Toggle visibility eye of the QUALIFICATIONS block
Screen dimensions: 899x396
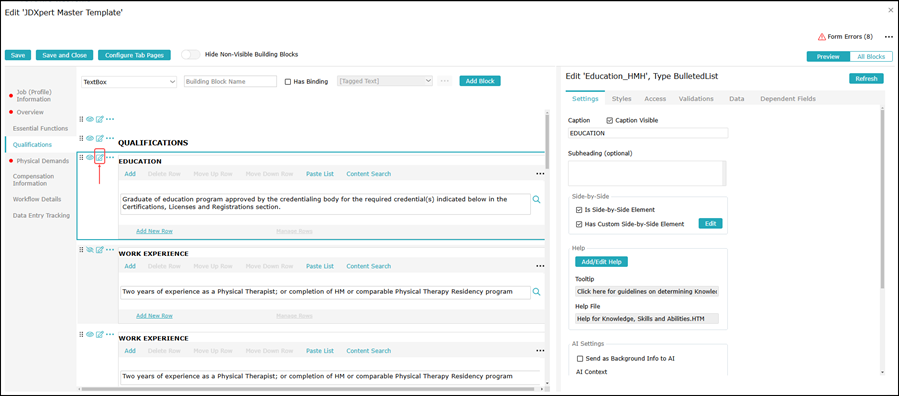(x=90, y=138)
